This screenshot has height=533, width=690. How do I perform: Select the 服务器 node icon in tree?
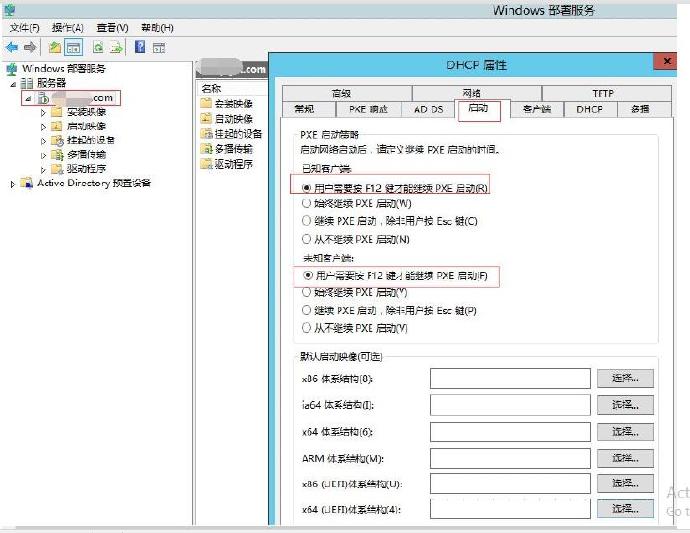pos(27,83)
